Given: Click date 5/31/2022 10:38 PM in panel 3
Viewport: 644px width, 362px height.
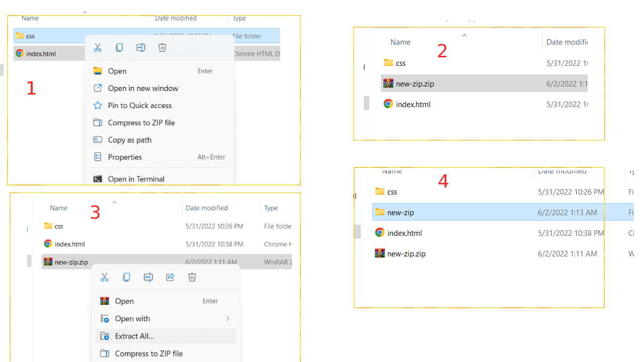Looking at the screenshot, I should click(214, 244).
